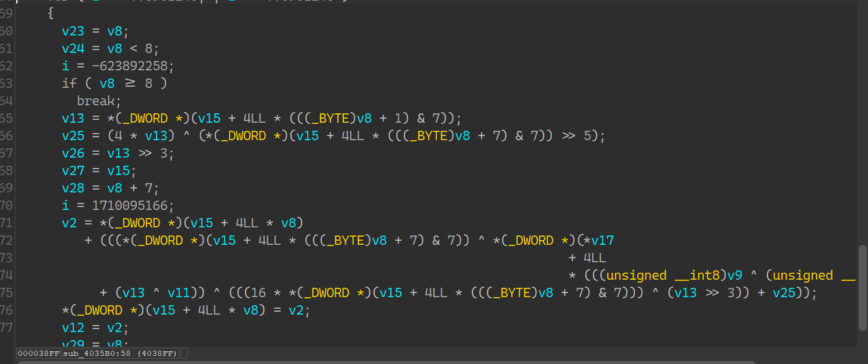Click the break keyword
The width and height of the screenshot is (868, 364).
[x=97, y=101]
